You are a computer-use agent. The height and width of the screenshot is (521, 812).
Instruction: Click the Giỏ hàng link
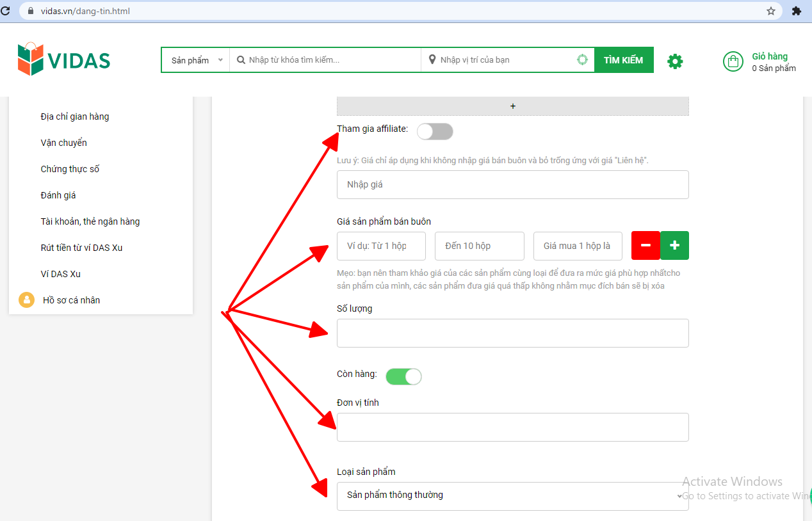coord(769,56)
